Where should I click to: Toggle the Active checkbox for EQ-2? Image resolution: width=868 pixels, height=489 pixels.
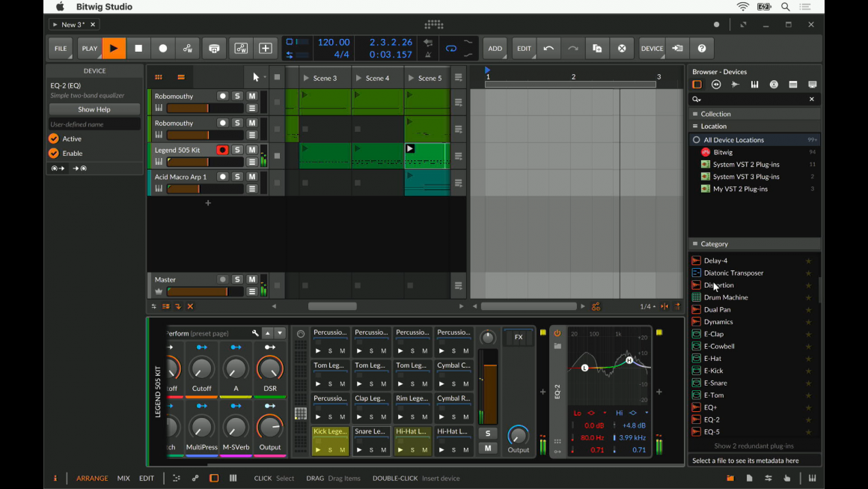54,139
